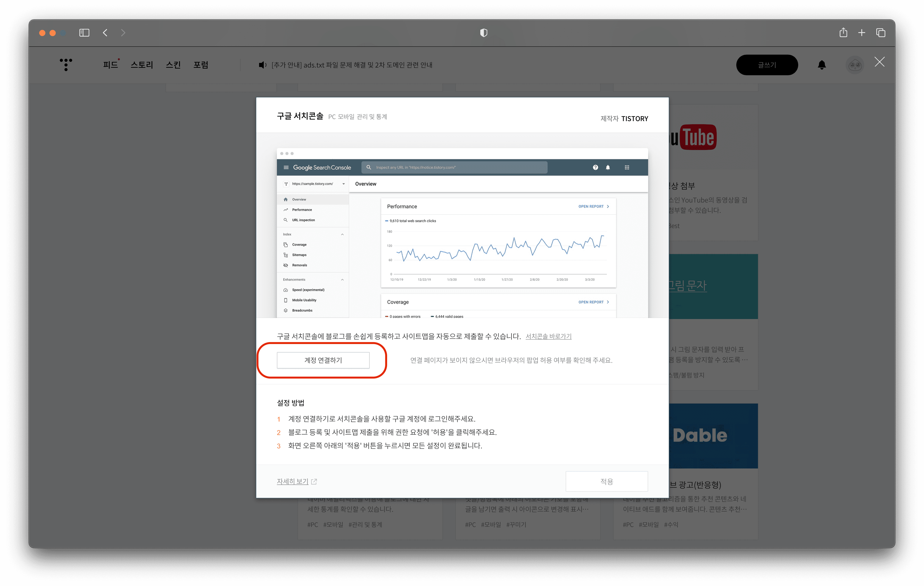Go to the 포럼 menu
Screen dimensions: 924x586
coord(201,65)
